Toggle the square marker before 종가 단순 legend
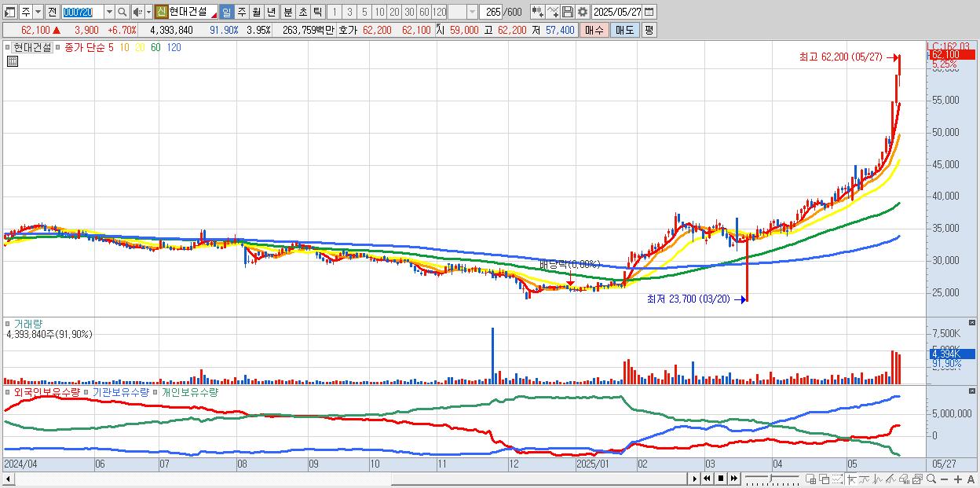This screenshot has height=488, width=980. tap(59, 47)
